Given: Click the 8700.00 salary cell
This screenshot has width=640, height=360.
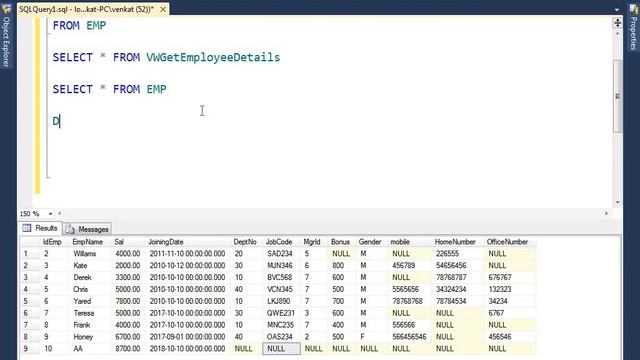Looking at the screenshot, I should [129, 349].
